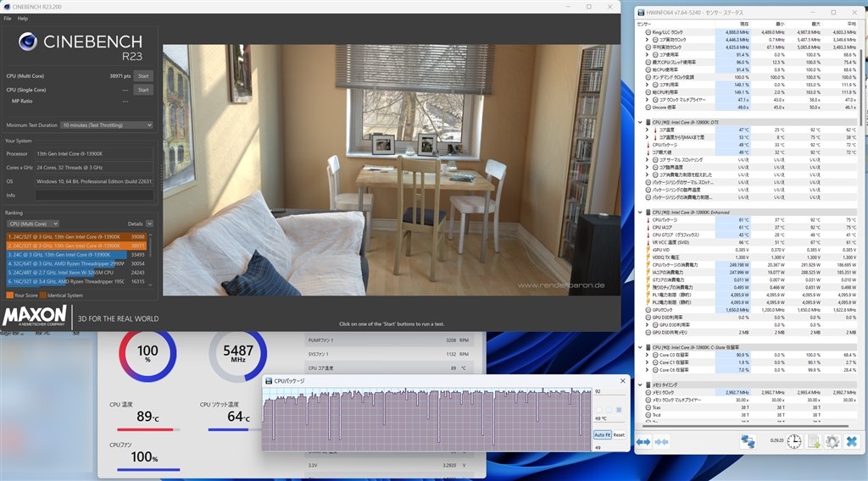Collapse sensor columns with the inward arrows

tap(661, 442)
